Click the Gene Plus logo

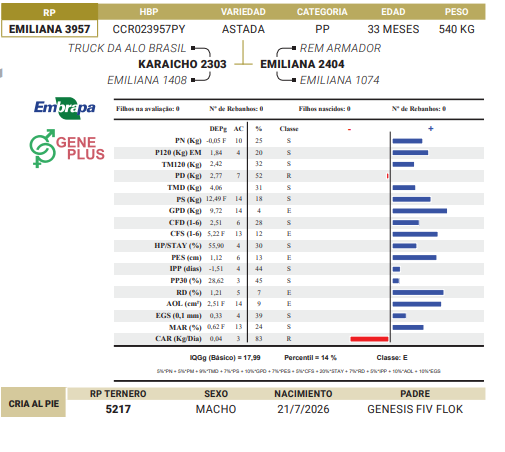[x=67, y=148]
